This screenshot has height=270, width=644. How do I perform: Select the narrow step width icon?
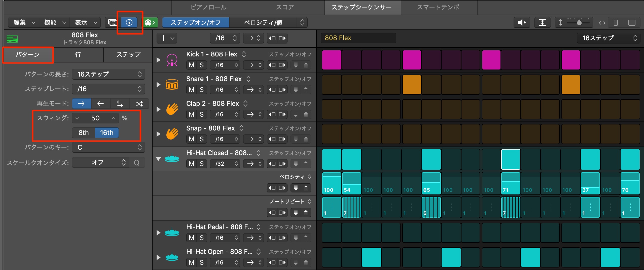[x=616, y=23]
